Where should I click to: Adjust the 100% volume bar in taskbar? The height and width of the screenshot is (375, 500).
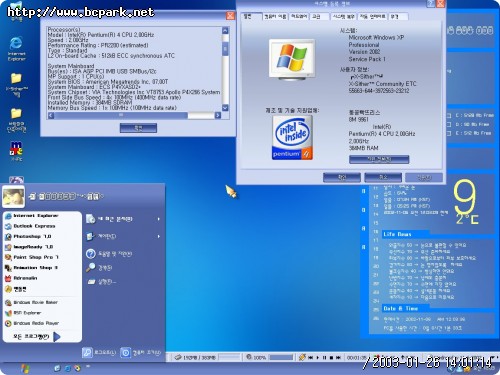(x=281, y=357)
